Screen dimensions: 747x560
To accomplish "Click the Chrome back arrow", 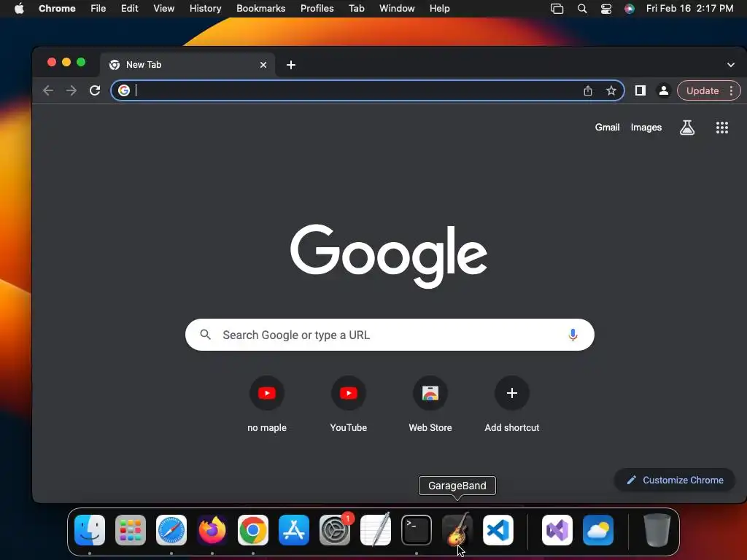I will pyautogui.click(x=47, y=90).
